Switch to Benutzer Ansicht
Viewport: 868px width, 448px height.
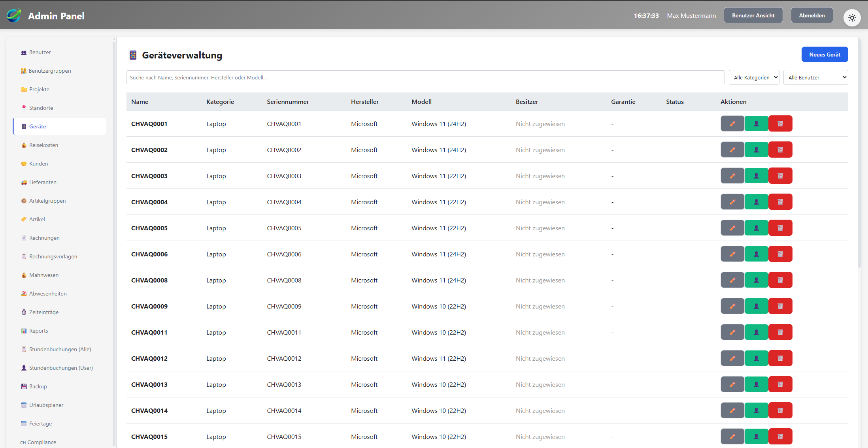pos(753,15)
